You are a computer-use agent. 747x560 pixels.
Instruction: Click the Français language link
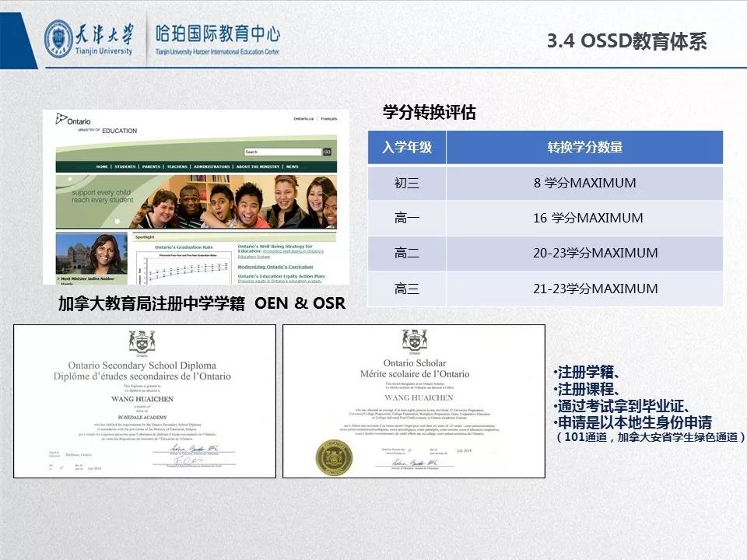[x=329, y=118]
